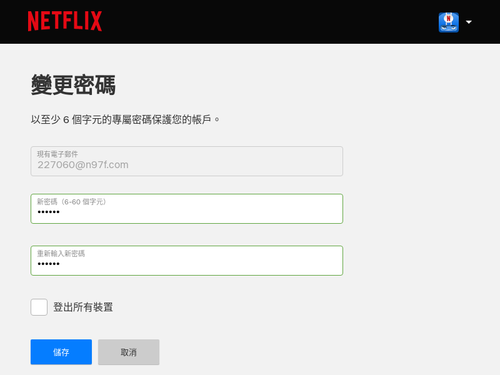Click the gray 取消 button

[x=129, y=352]
